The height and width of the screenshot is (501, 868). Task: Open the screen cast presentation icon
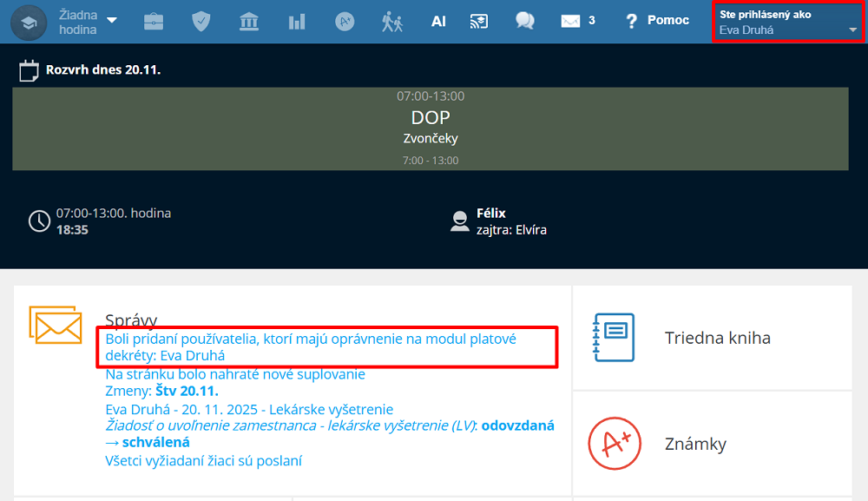pos(479,22)
